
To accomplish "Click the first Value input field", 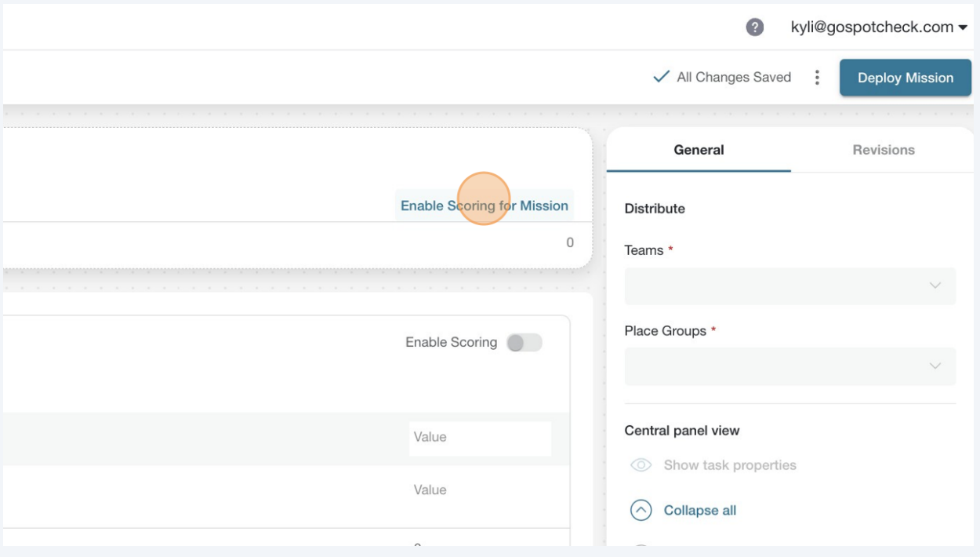I will point(480,438).
